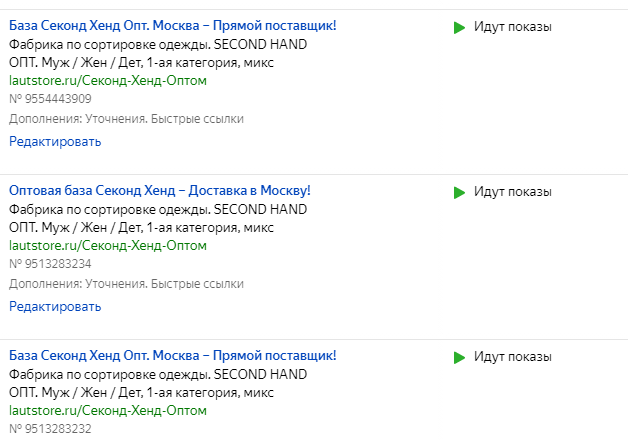Click the green play icon for ad № 9554443909
Viewport: 628px width, 440px height.
459,28
